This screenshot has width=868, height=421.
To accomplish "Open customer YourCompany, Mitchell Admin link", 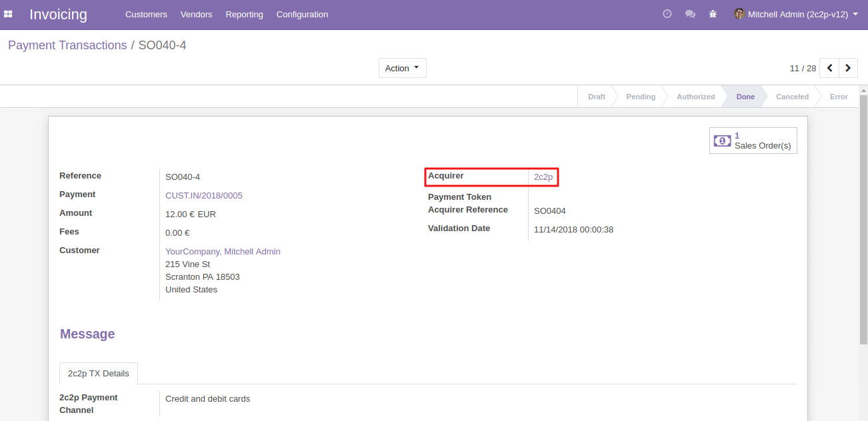I will click(x=223, y=251).
